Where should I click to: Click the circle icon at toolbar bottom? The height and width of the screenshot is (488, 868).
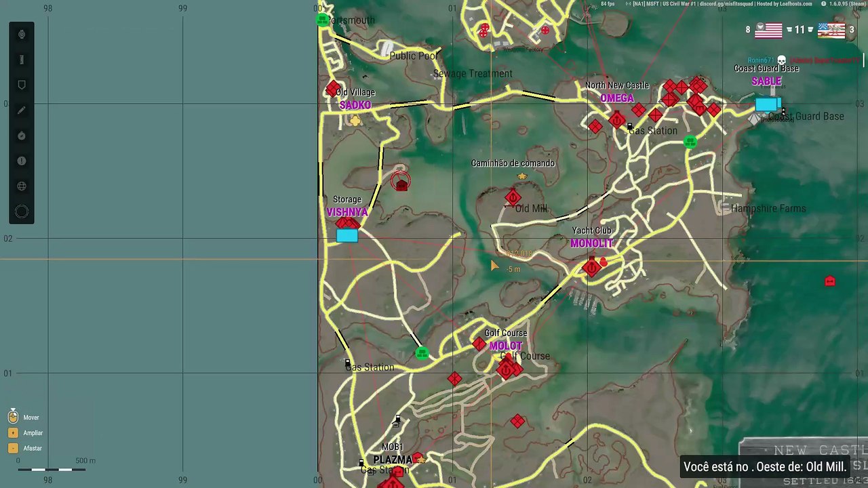point(22,212)
